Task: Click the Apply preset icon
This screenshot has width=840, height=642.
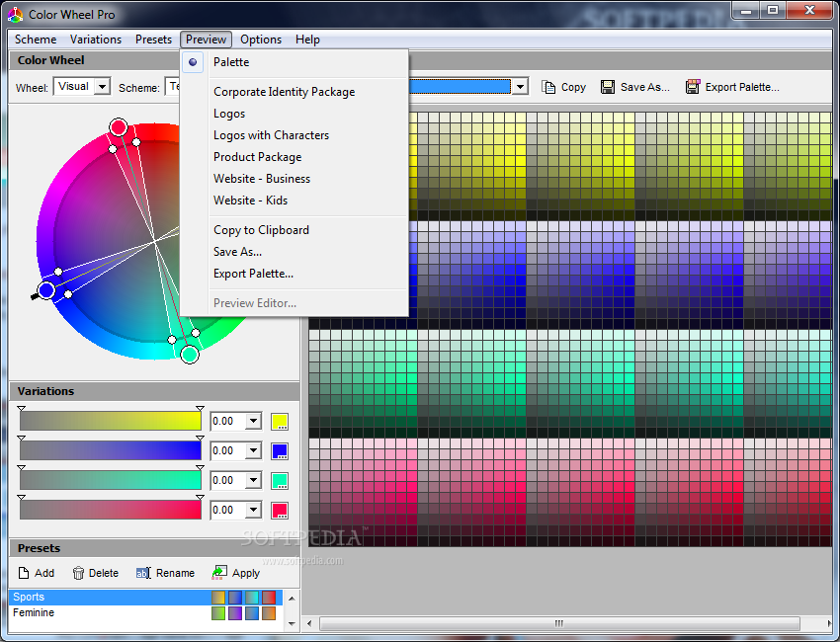Action: (x=219, y=573)
